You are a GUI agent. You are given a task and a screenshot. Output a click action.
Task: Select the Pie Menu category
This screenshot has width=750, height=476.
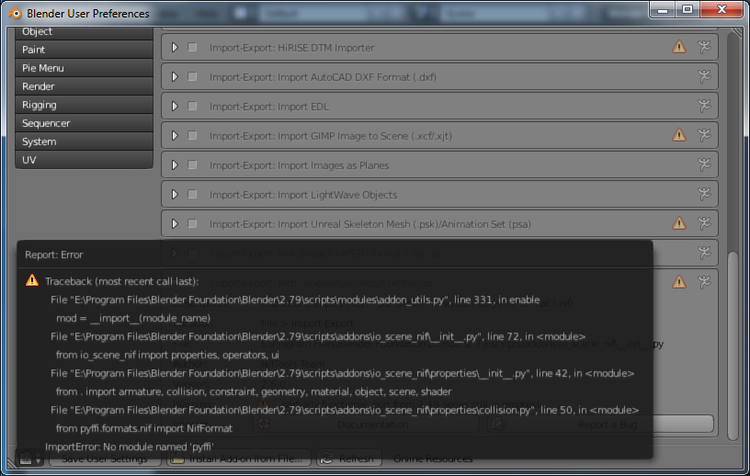tap(84, 68)
